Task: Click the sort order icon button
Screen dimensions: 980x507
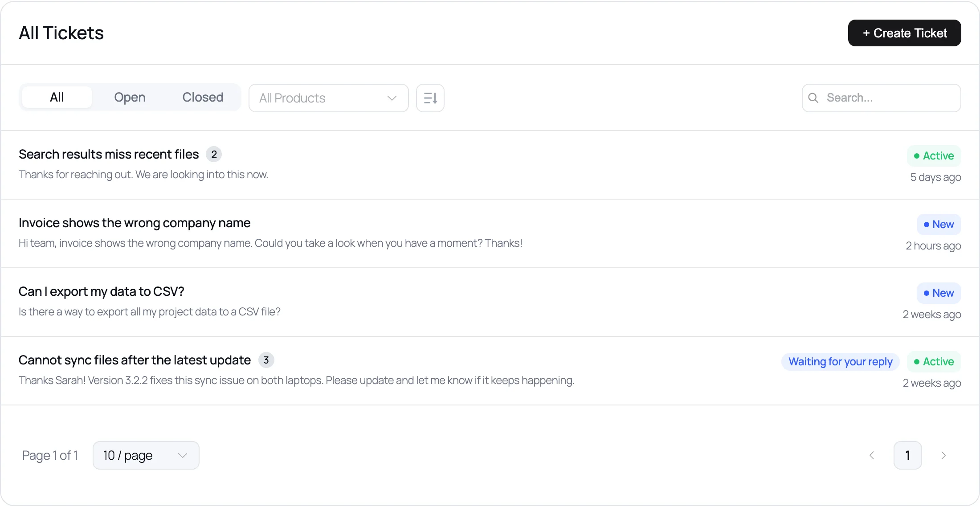Action: tap(430, 98)
